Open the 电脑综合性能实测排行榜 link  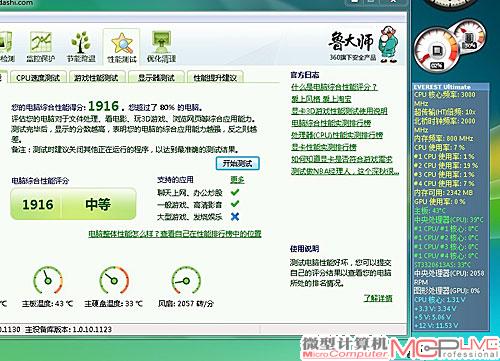point(331,123)
